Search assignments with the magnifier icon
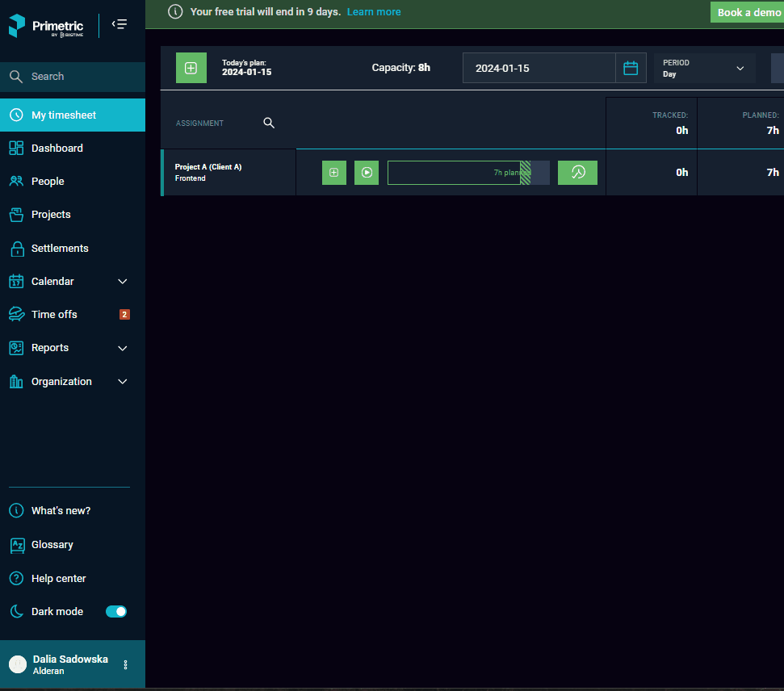The height and width of the screenshot is (691, 784). (x=269, y=123)
